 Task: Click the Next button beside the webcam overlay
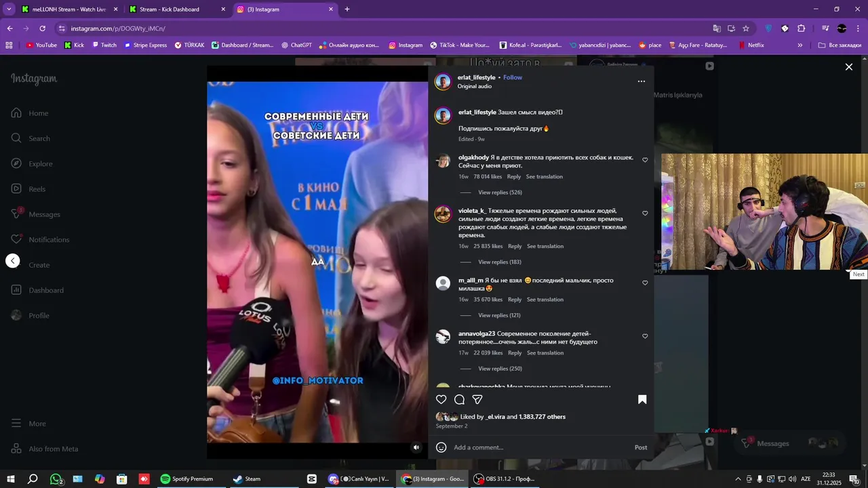pyautogui.click(x=859, y=274)
